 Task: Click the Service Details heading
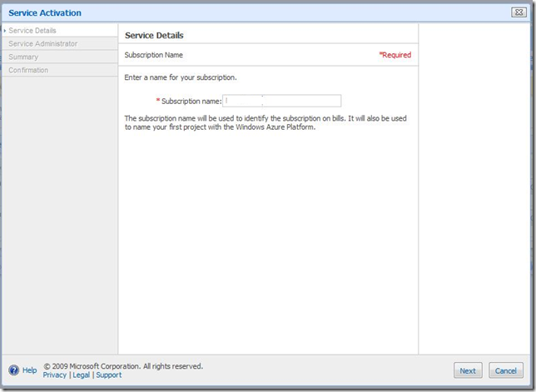click(x=154, y=35)
